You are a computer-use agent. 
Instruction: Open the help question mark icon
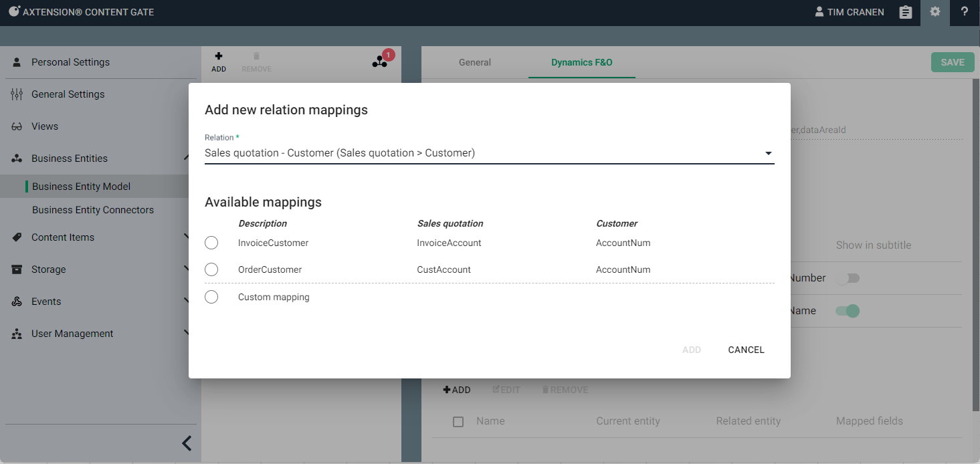(965, 12)
